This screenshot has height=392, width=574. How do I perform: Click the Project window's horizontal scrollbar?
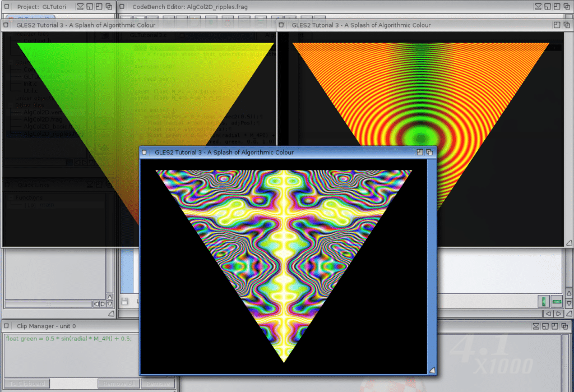[x=48, y=304]
